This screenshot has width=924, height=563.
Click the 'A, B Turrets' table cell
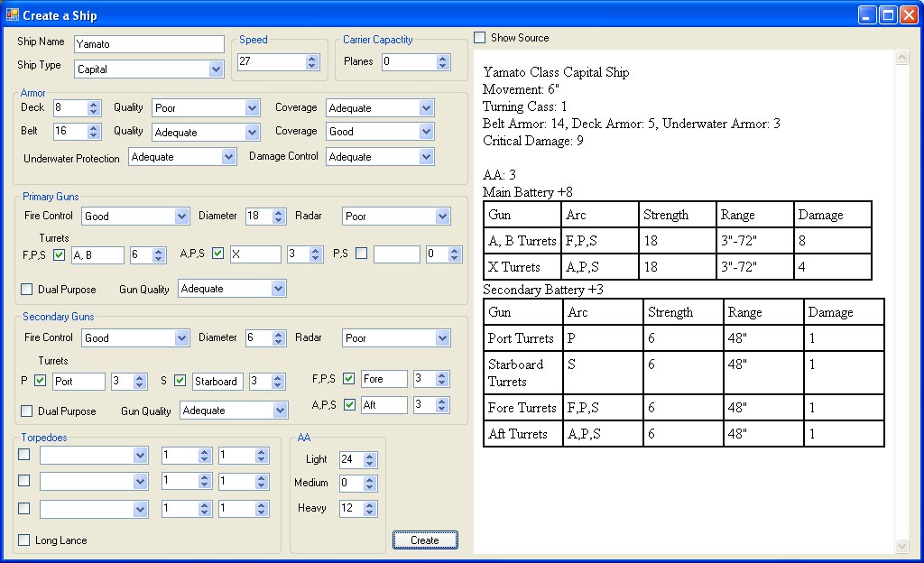[522, 241]
